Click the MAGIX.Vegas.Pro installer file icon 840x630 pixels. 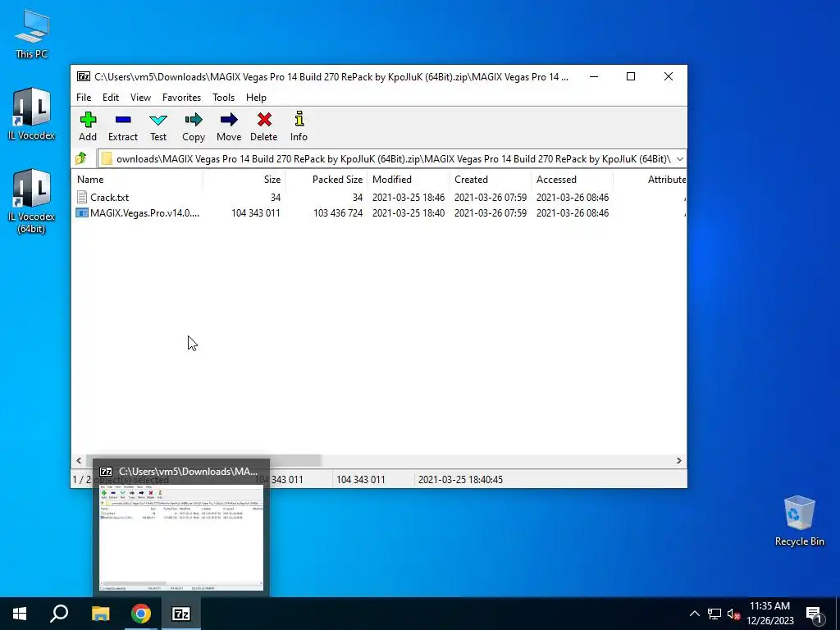(x=82, y=212)
